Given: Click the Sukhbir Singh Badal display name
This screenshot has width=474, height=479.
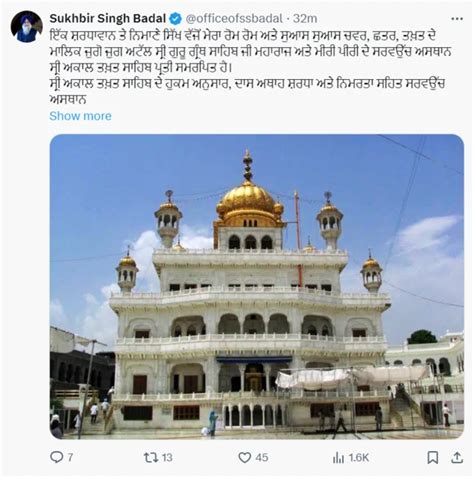Looking at the screenshot, I should pyautogui.click(x=107, y=18).
